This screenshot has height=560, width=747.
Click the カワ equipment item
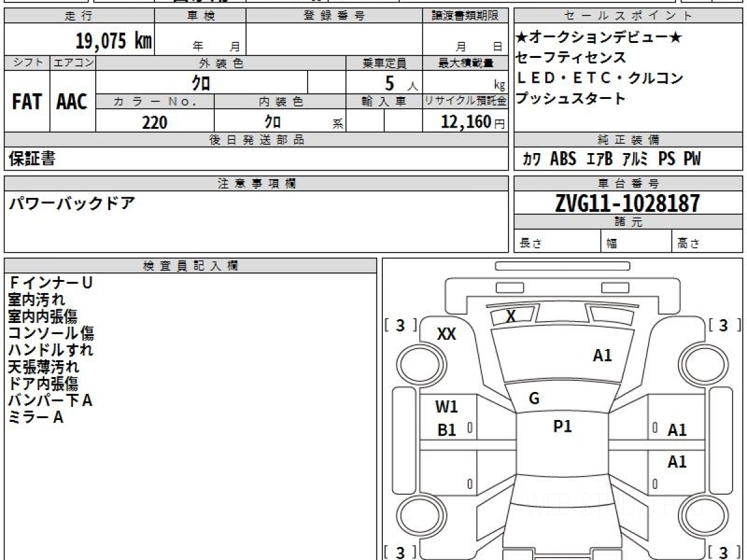point(532,159)
